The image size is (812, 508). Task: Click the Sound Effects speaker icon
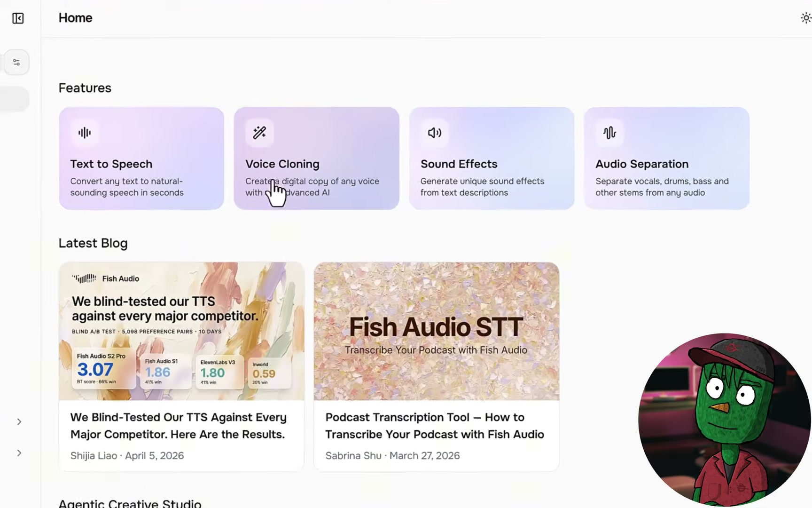(435, 133)
